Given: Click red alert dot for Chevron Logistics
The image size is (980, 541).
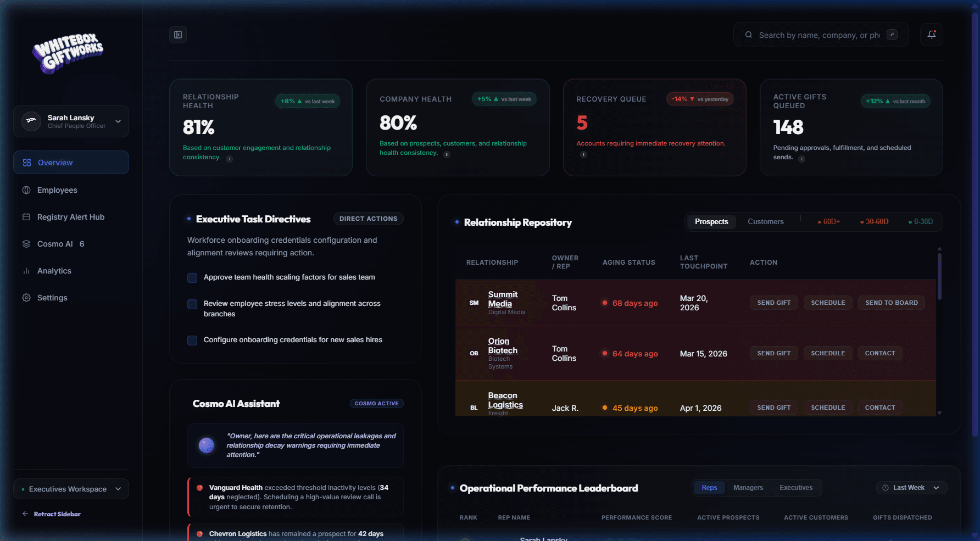Looking at the screenshot, I should click(x=199, y=534).
